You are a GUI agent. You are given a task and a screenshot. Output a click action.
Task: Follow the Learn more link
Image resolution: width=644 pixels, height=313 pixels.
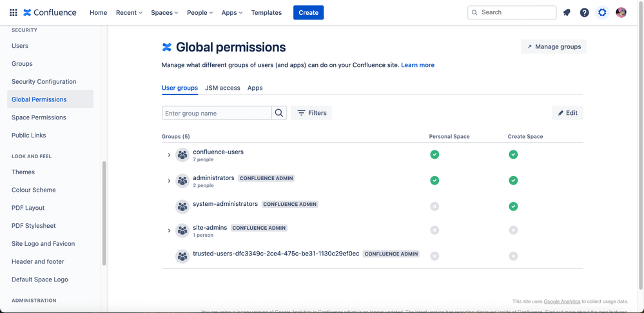click(418, 65)
